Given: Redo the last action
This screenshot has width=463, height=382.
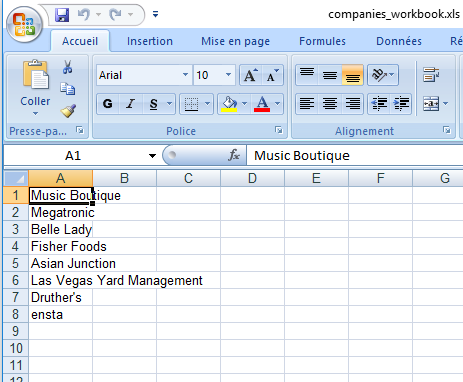Looking at the screenshot, I should click(115, 15).
